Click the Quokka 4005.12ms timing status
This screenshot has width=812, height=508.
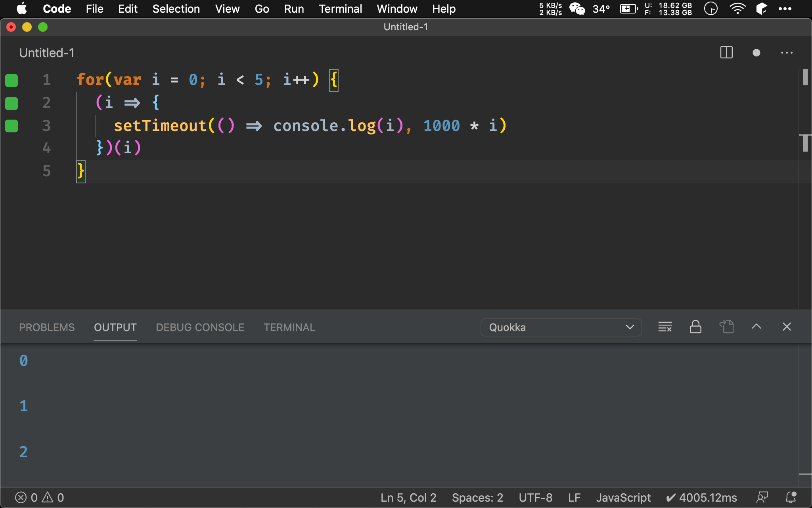coord(701,497)
